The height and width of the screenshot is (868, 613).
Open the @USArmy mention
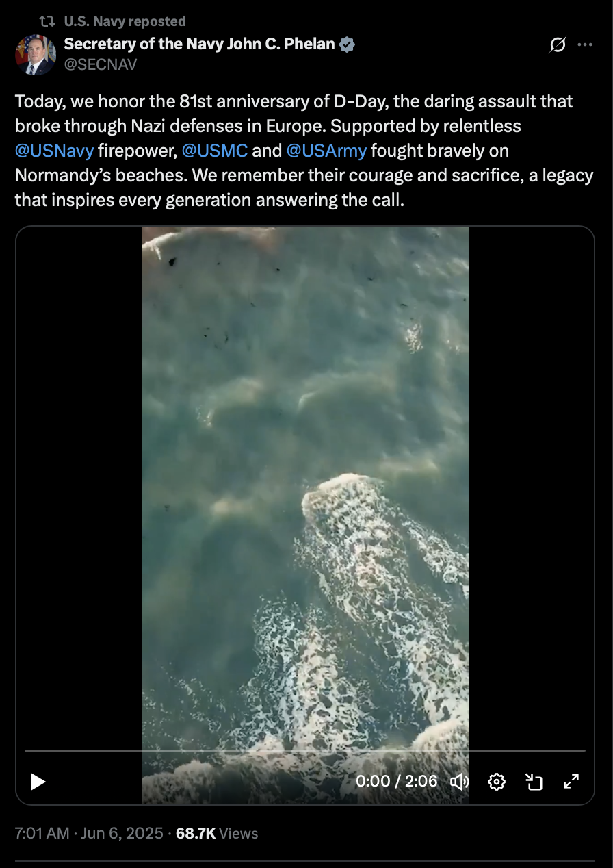(x=326, y=150)
